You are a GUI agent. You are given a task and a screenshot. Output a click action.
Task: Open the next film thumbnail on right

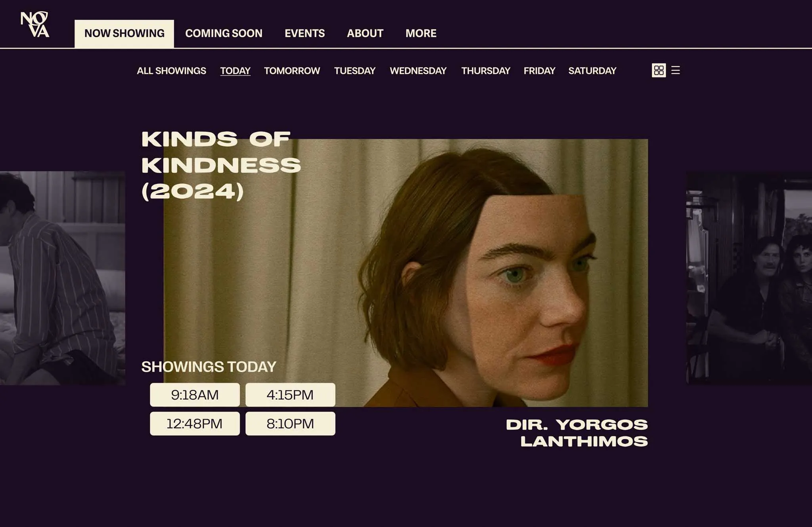pyautogui.click(x=749, y=277)
